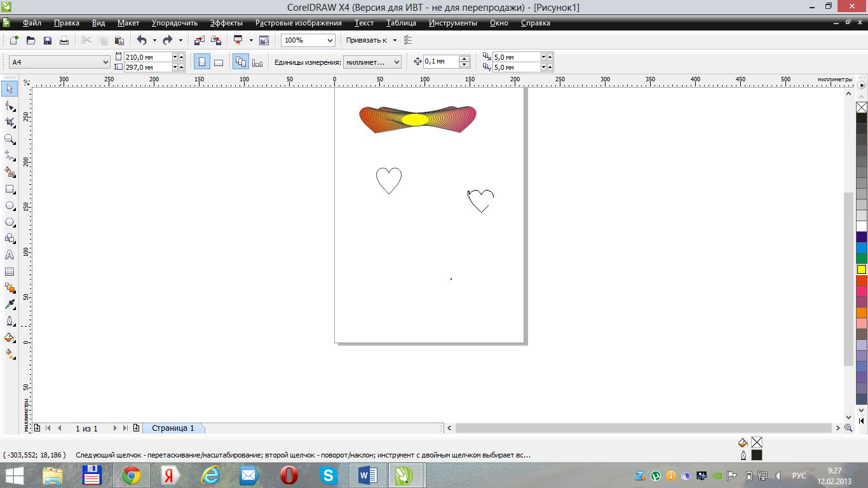Click the Windows Start button
Viewport: 868px width, 488px height.
pos(15,475)
